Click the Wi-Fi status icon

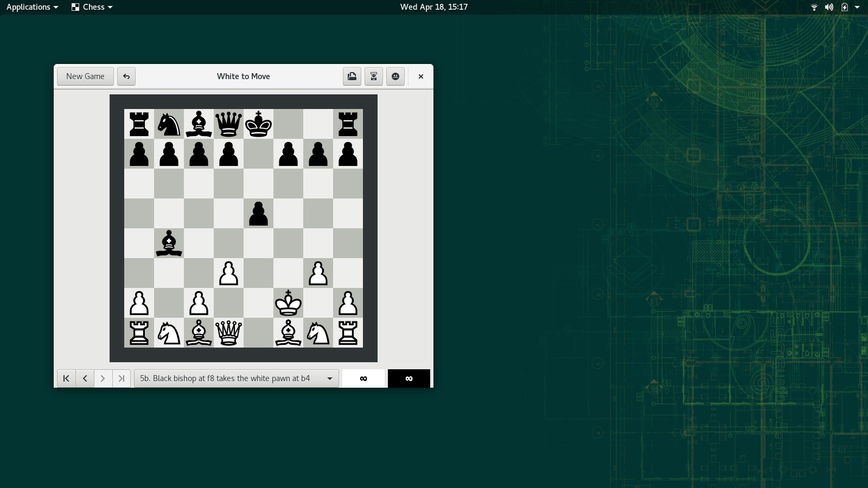click(x=814, y=7)
